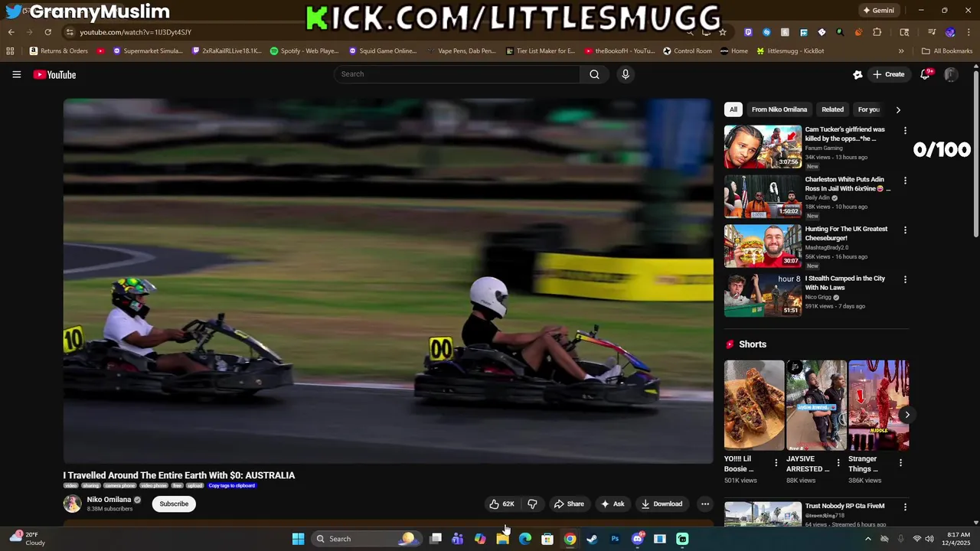Select the For you filter chip
This screenshot has height=551, width=980.
pos(869,109)
